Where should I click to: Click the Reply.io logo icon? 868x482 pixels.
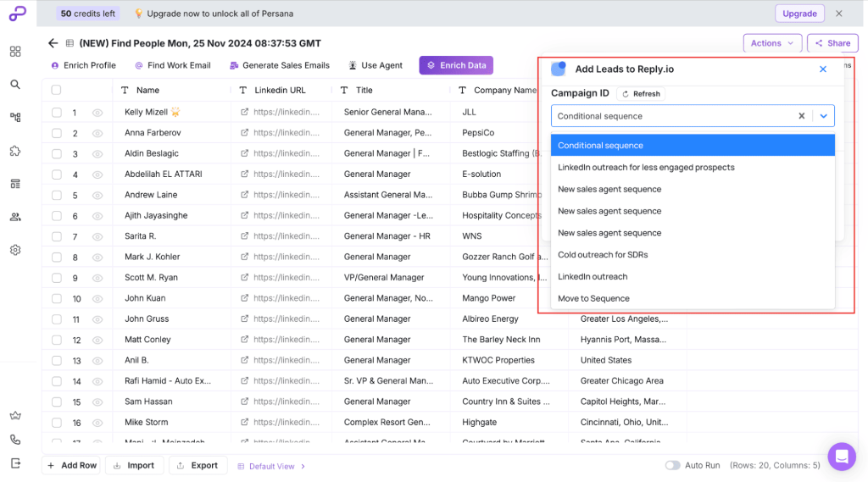pos(559,69)
